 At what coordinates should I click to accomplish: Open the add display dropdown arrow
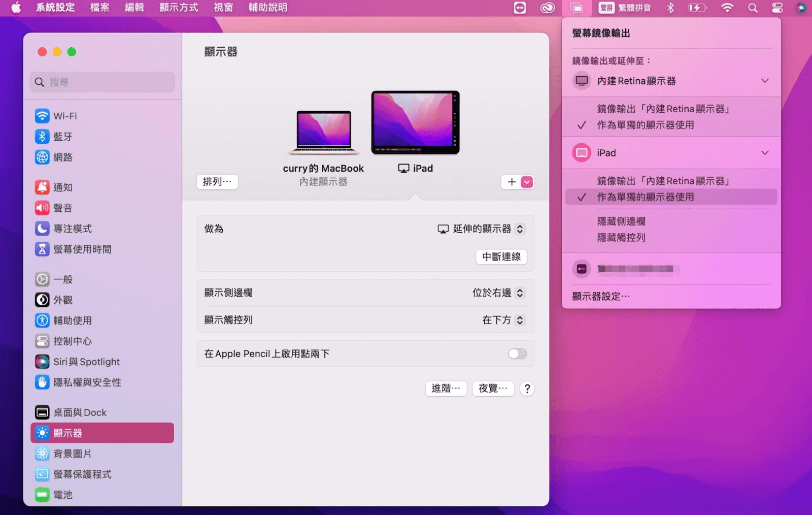(527, 182)
